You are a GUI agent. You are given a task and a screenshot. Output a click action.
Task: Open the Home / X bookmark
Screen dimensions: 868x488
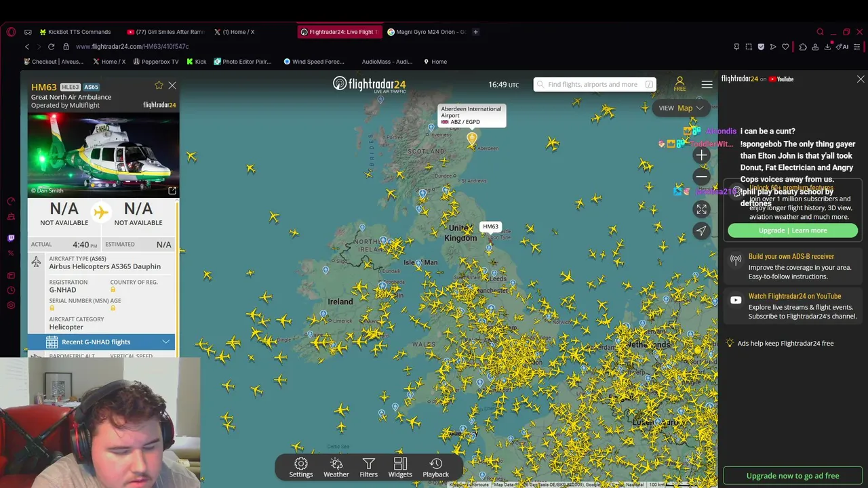(109, 62)
